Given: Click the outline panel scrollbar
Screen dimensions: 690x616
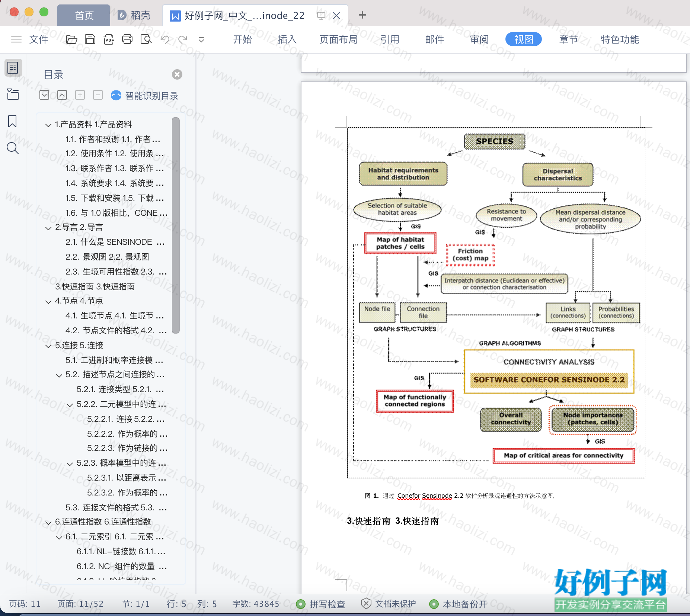Looking at the screenshot, I should tap(176, 225).
